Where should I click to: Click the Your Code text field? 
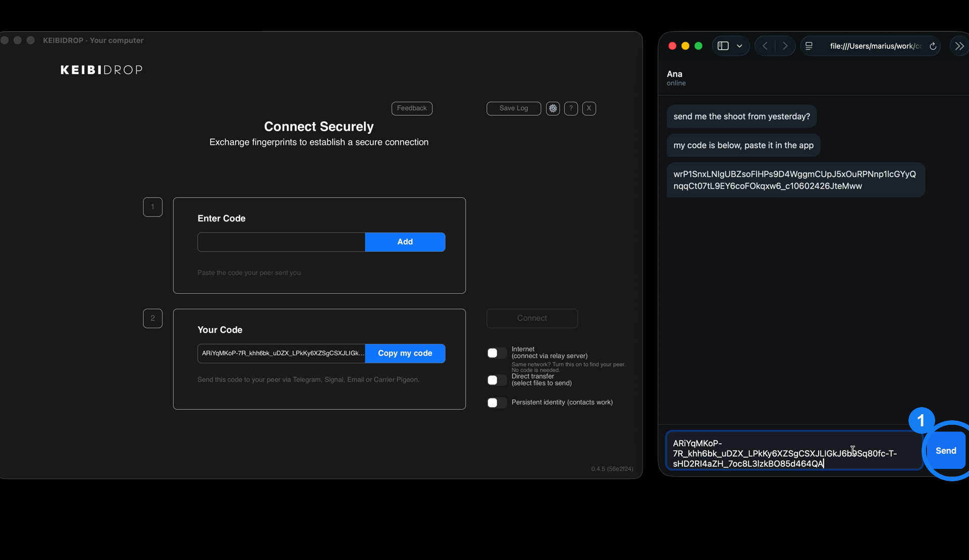[281, 354]
